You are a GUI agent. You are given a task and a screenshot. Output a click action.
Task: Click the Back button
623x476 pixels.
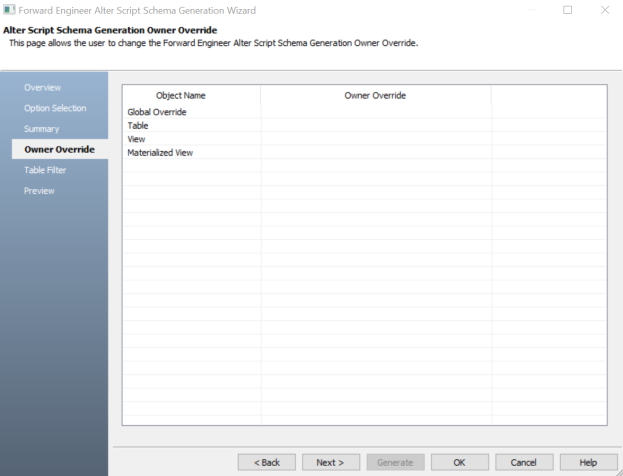[x=267, y=462]
